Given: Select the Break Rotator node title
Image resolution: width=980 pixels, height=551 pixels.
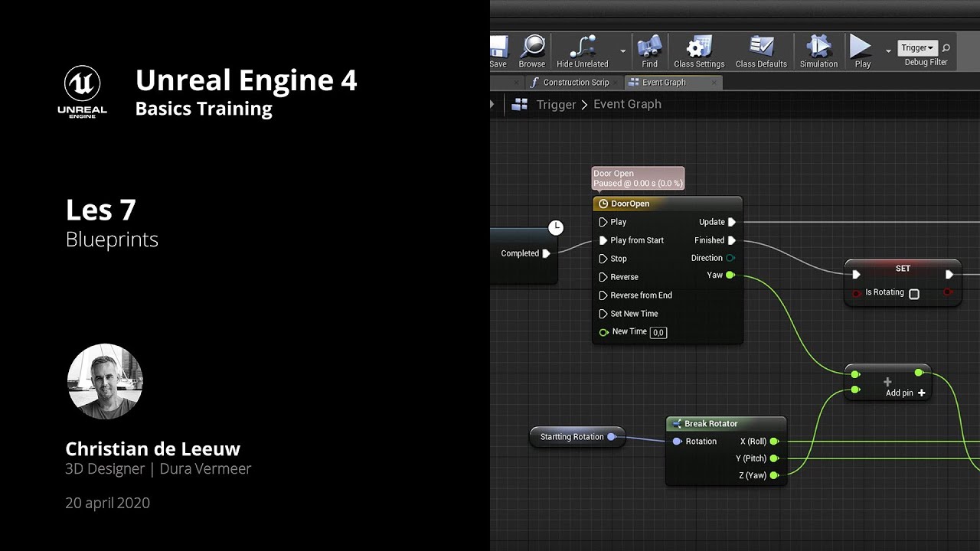Looking at the screenshot, I should [x=711, y=423].
